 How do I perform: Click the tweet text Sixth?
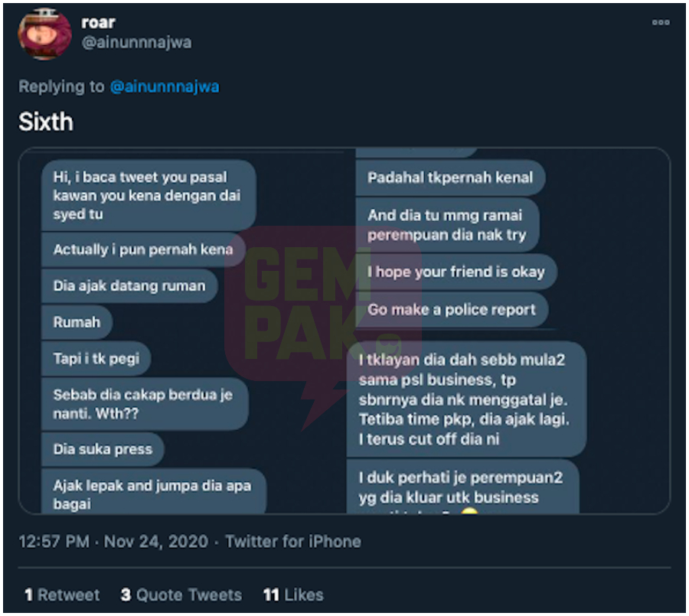[x=46, y=122]
